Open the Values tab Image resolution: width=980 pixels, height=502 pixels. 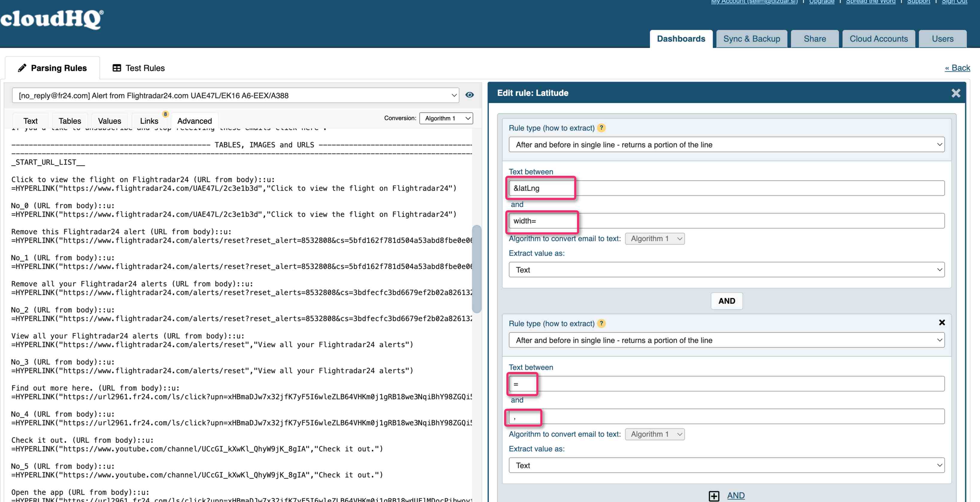click(x=110, y=121)
